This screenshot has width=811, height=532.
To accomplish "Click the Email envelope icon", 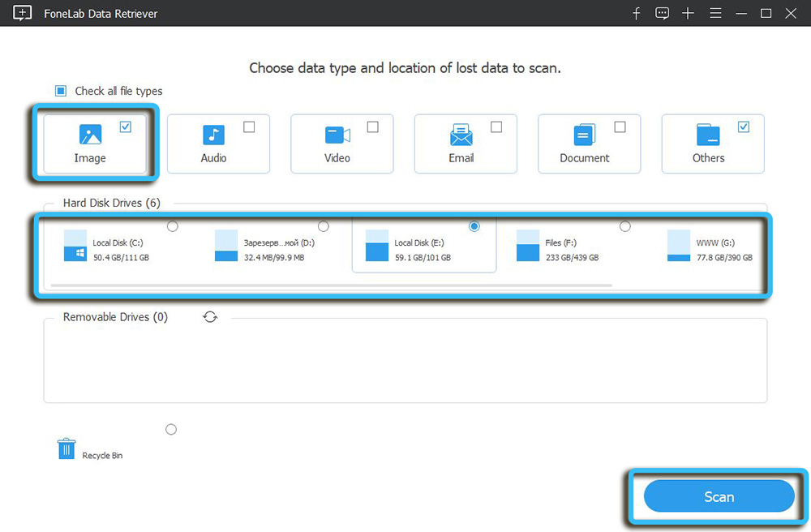I will (461, 135).
